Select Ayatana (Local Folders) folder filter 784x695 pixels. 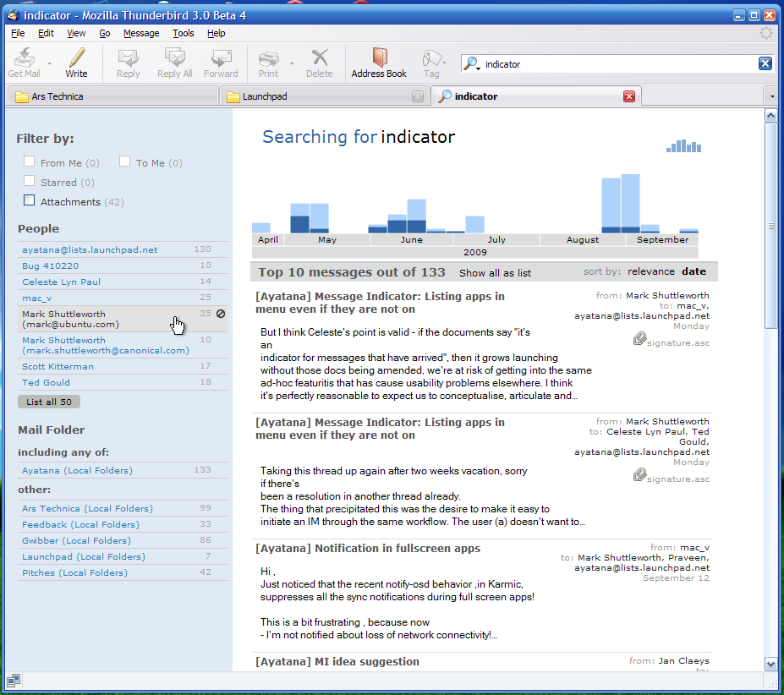(x=122, y=470)
